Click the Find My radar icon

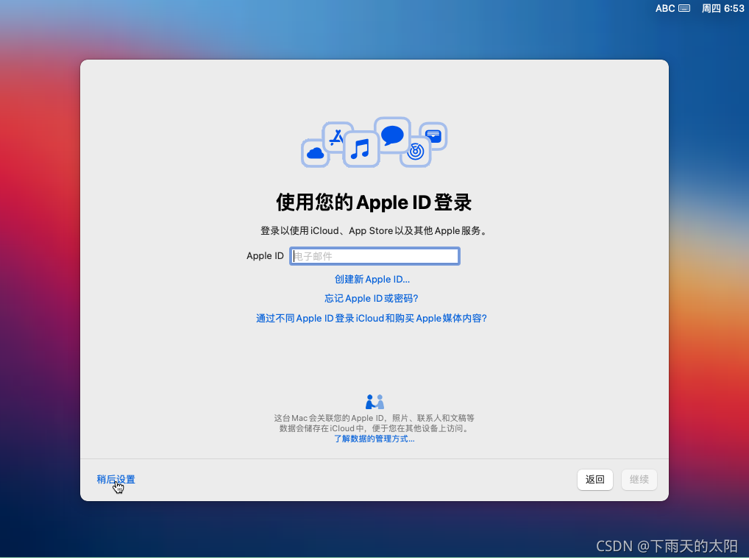[x=416, y=152]
